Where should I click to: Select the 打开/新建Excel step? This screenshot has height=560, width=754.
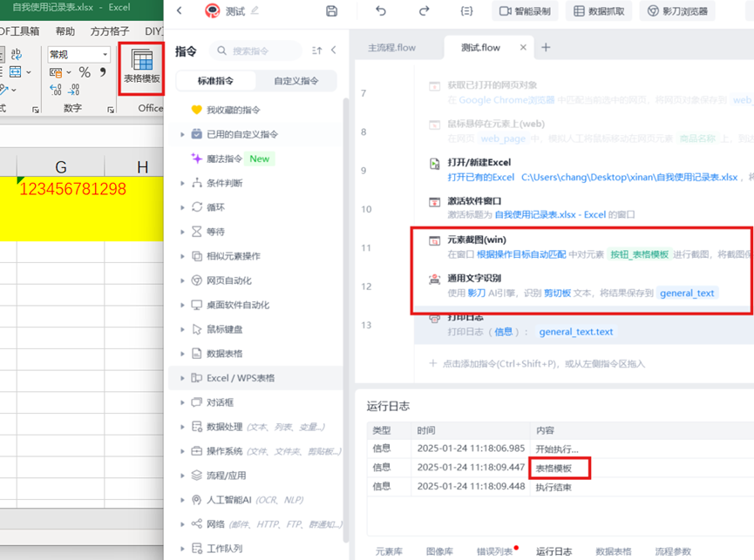click(584, 170)
